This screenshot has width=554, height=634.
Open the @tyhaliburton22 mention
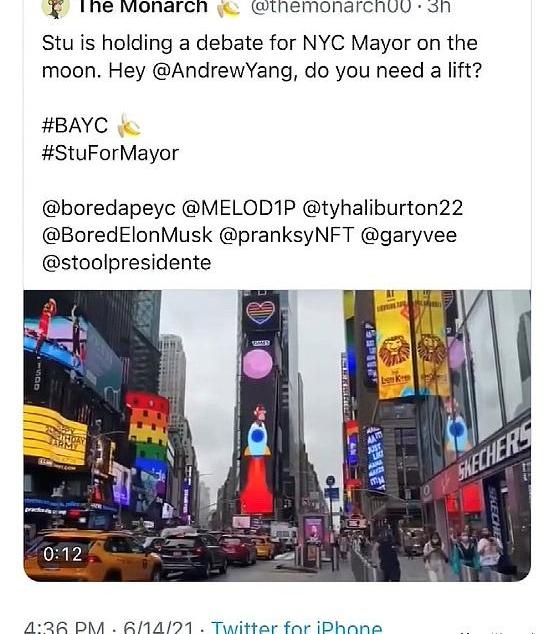[383, 209]
